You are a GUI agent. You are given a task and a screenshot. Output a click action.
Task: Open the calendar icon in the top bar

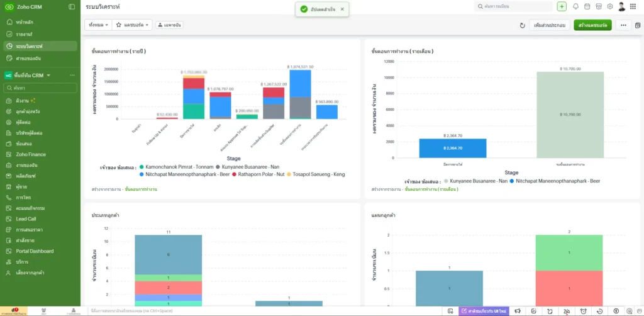point(587,6)
